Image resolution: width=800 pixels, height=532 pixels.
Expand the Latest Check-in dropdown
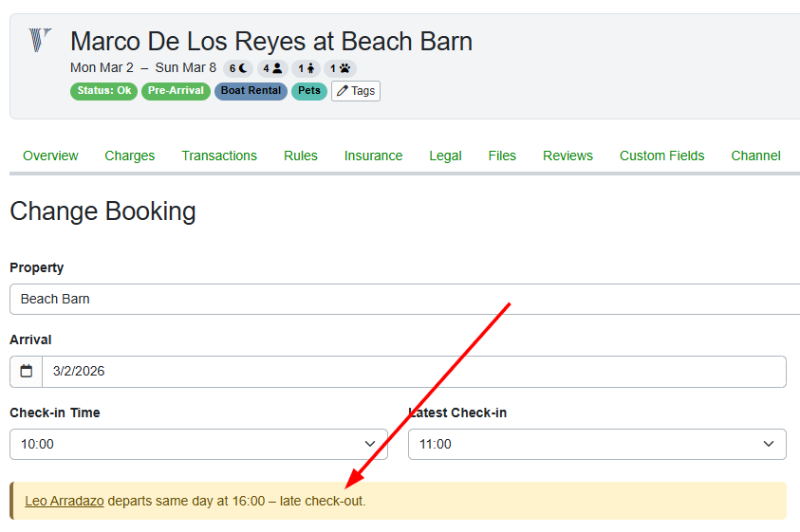tap(597, 444)
